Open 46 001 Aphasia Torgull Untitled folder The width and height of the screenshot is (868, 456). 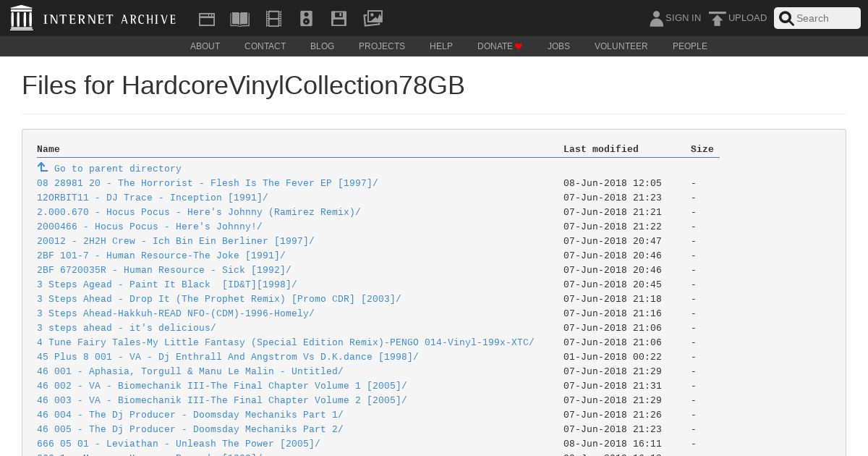click(x=190, y=371)
